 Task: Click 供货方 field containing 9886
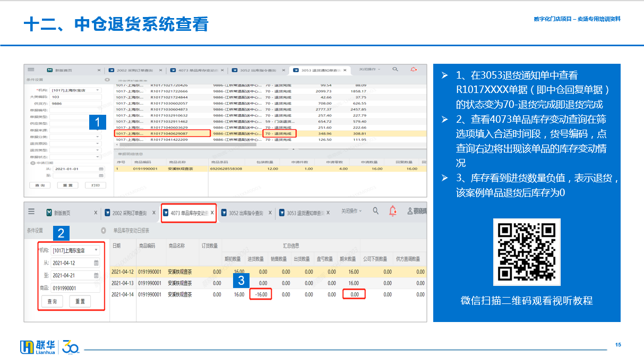[76, 104]
